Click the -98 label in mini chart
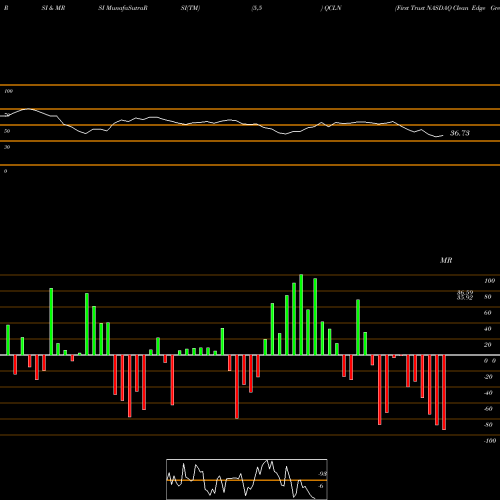This screenshot has height=500, width=500. pyautogui.click(x=322, y=474)
